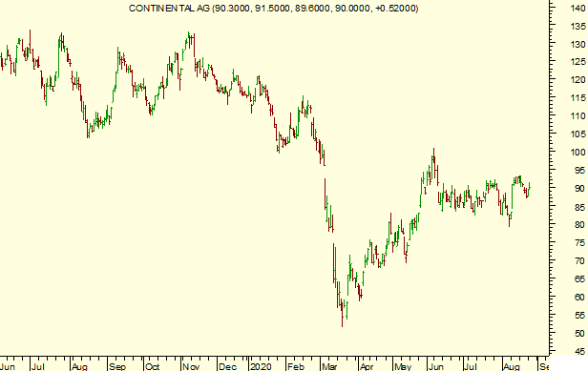Image resolution: width=588 pixels, height=371 pixels.
Task: Click the Aug 2019 axis label
Action: pos(79,366)
